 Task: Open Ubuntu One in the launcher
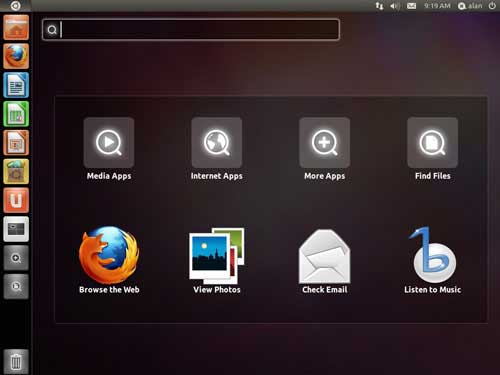16,200
